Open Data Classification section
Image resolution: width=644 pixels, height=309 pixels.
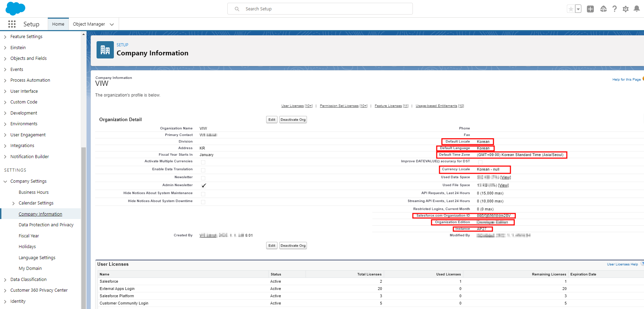28,280
